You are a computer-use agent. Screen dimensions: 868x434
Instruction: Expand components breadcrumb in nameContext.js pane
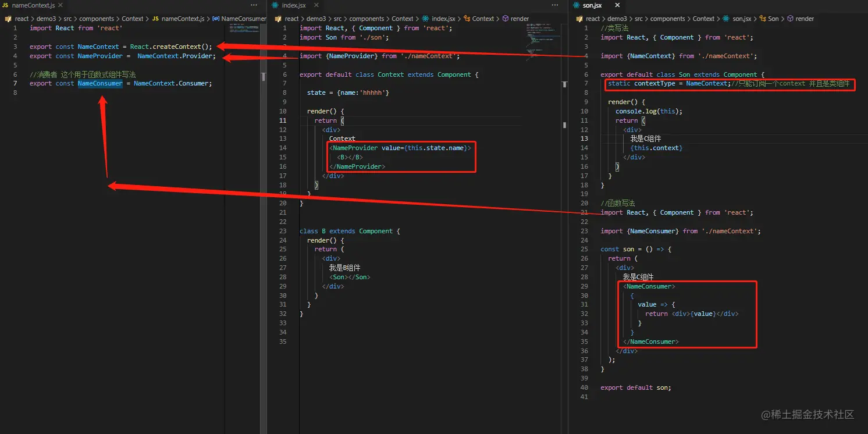(x=97, y=19)
